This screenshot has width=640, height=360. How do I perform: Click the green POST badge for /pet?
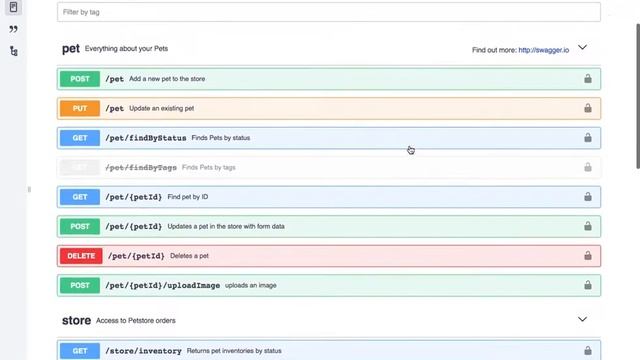click(80, 79)
